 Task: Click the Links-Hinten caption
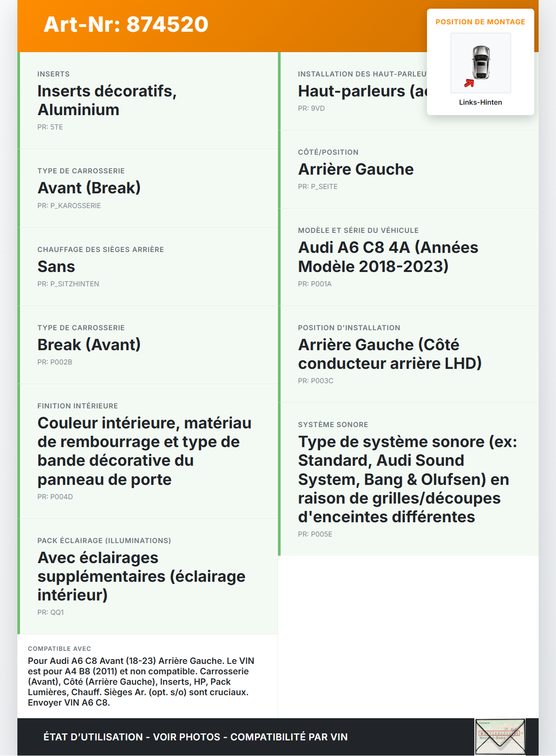(480, 102)
